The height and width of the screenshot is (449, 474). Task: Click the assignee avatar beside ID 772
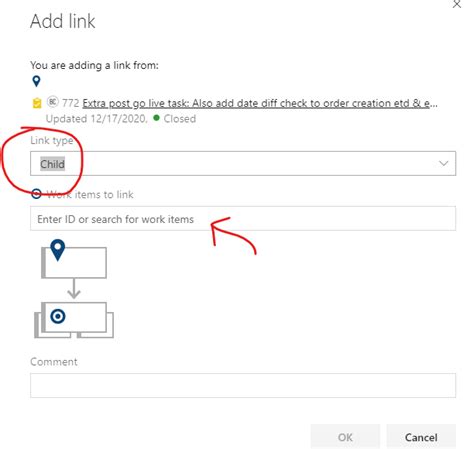tap(53, 102)
